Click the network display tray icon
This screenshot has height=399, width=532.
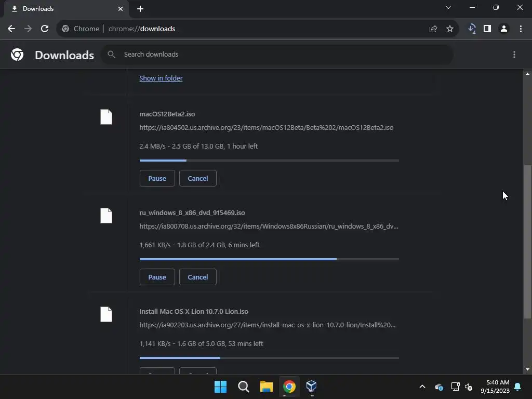click(x=455, y=387)
